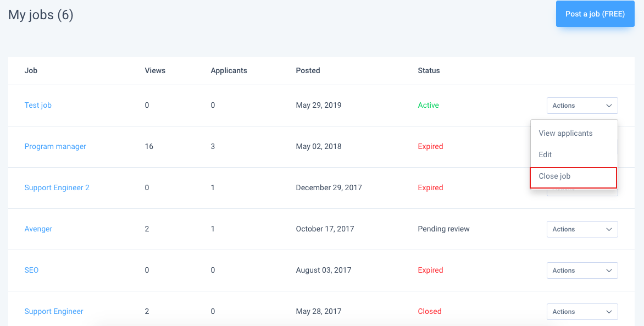Choose View applicants from the Actions menu
This screenshot has height=326, width=644.
pyautogui.click(x=566, y=133)
